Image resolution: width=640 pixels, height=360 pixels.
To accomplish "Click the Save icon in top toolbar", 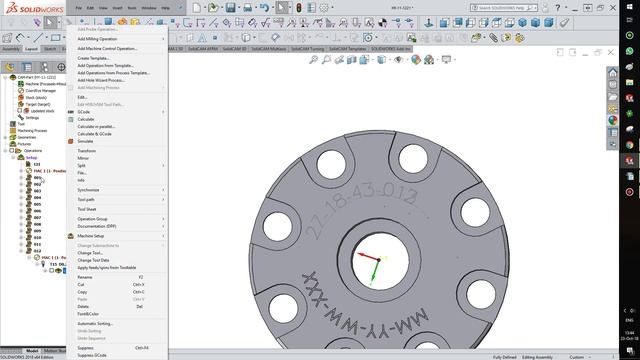I will coord(230,7).
